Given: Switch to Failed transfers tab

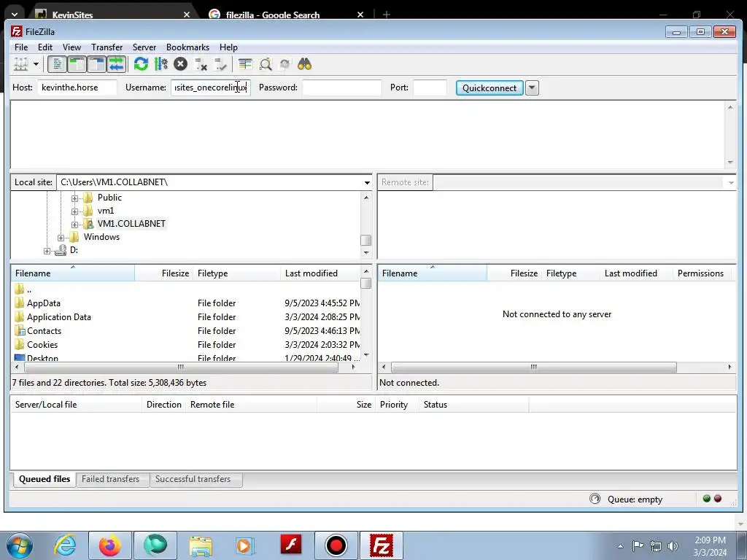Looking at the screenshot, I should 111,479.
